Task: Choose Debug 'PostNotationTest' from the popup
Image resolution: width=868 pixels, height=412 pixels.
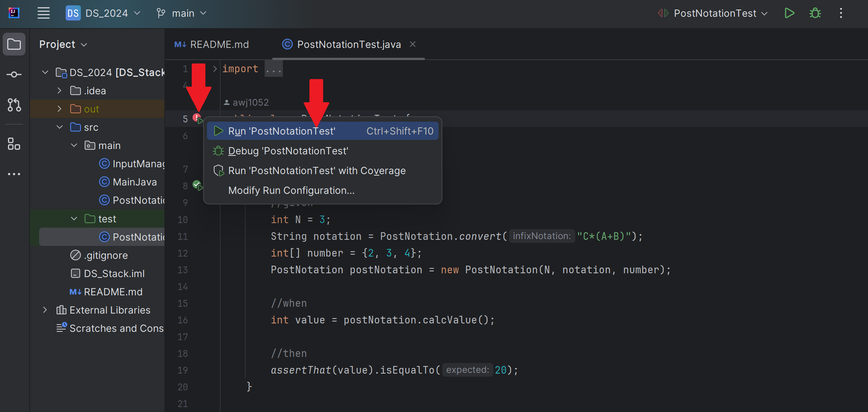Action: click(288, 151)
